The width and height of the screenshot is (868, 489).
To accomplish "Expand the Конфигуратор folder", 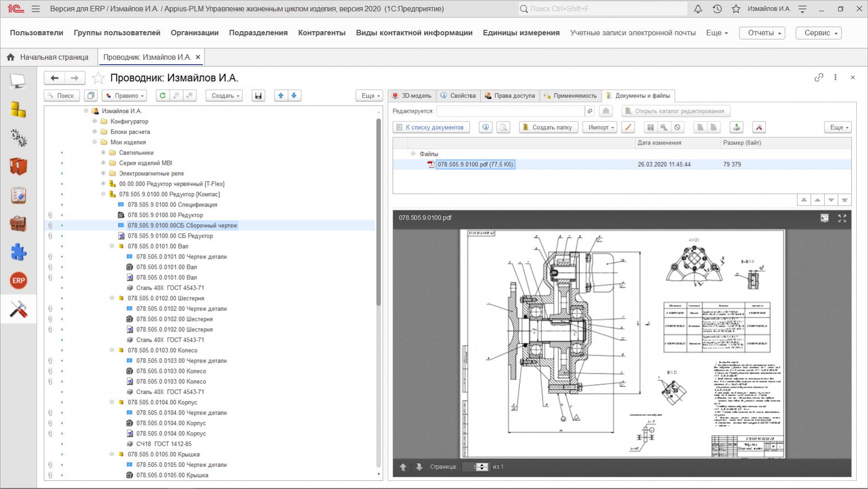I will click(x=95, y=121).
